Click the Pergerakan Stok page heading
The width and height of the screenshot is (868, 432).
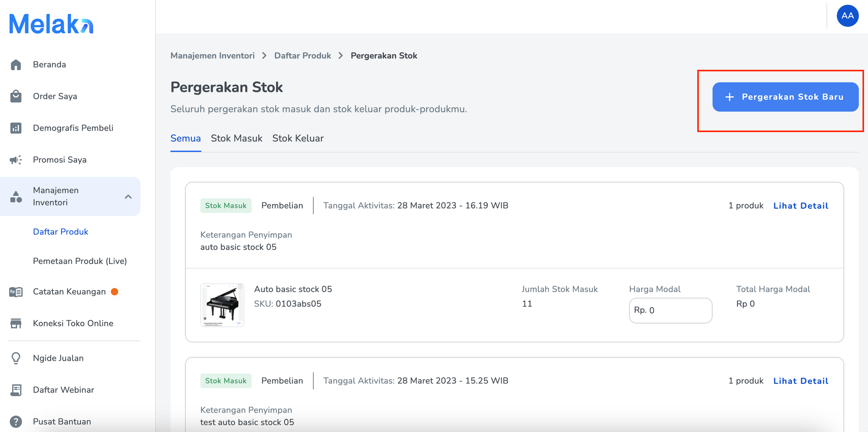227,87
